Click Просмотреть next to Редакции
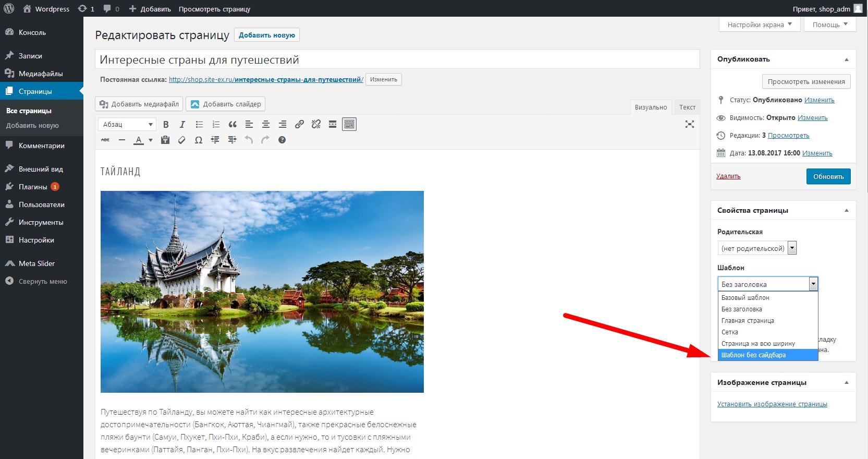The height and width of the screenshot is (459, 868). click(x=788, y=136)
